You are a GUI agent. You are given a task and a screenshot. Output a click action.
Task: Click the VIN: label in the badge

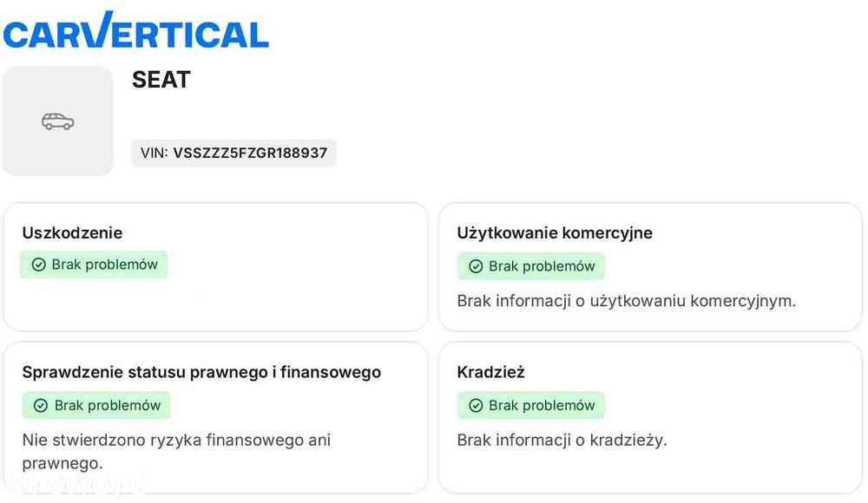pos(154,154)
